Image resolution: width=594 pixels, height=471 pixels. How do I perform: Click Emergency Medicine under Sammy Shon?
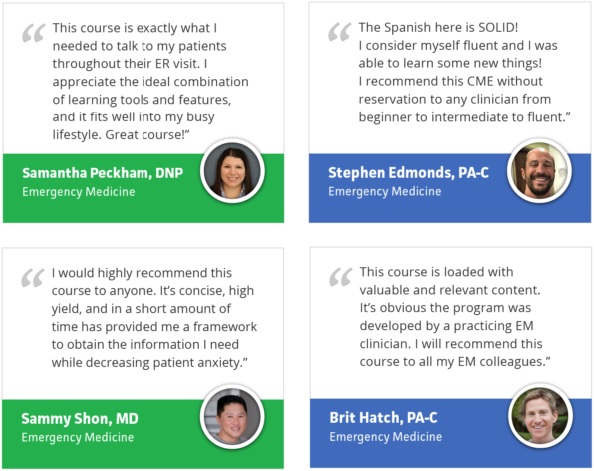78,437
